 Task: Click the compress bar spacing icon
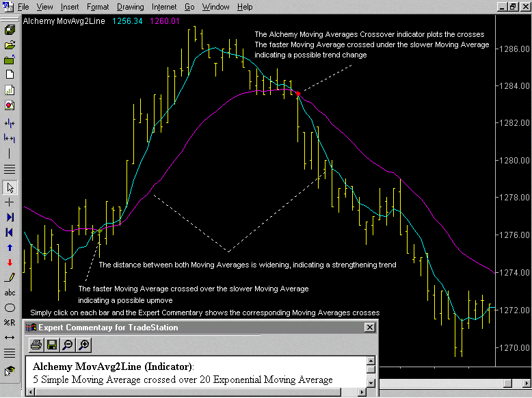coord(10,123)
